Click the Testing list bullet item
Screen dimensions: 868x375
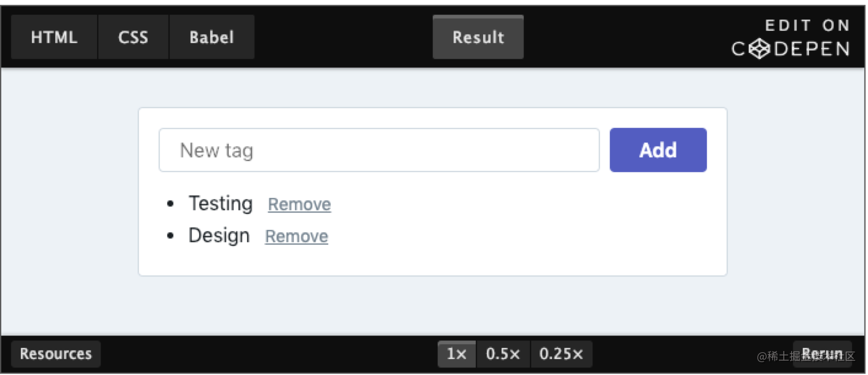point(220,203)
